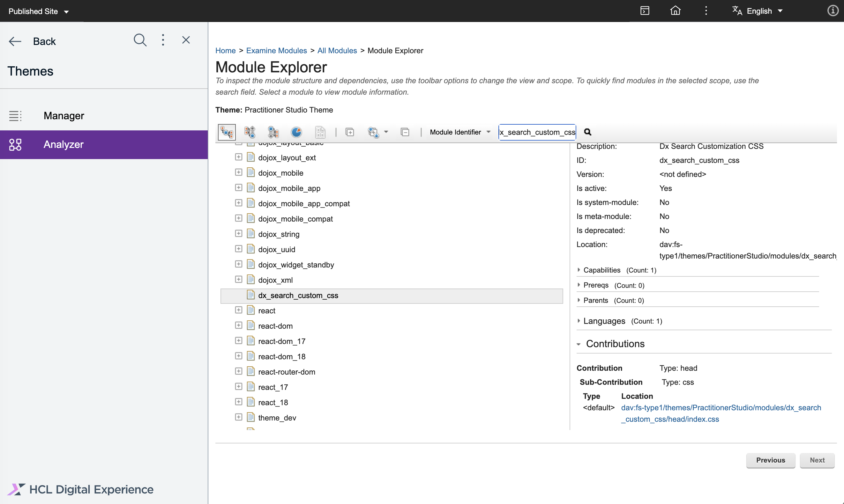Open the Home icon in the top bar
844x504 pixels.
point(675,11)
